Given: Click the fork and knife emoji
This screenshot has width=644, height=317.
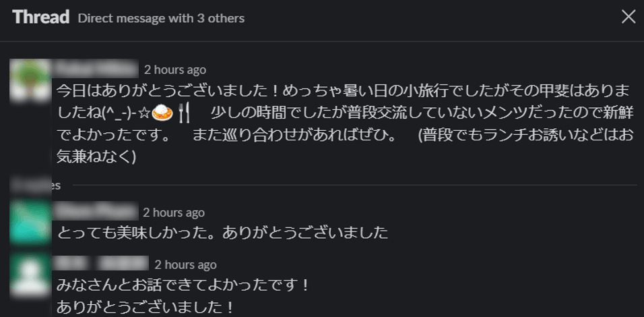Looking at the screenshot, I should point(184,113).
